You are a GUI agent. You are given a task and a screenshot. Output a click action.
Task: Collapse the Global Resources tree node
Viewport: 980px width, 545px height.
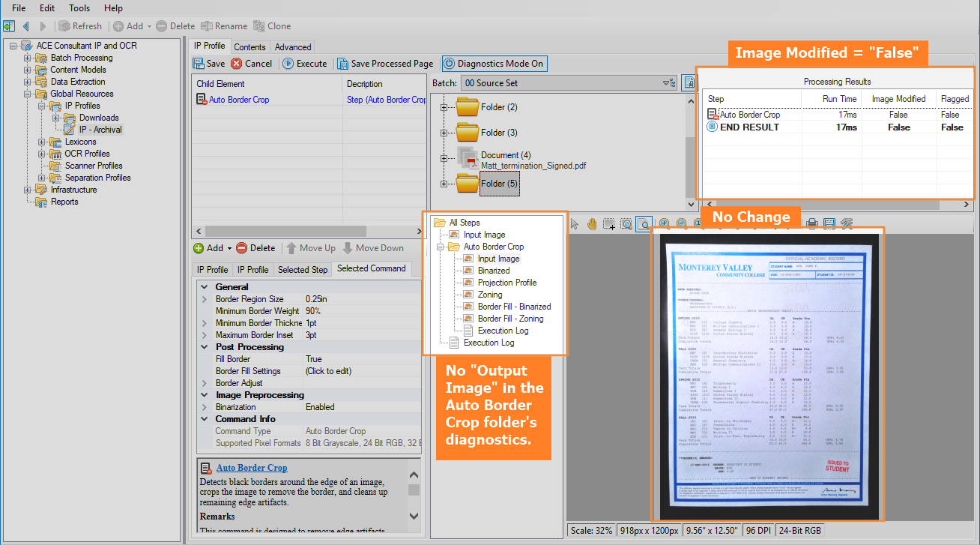click(27, 94)
